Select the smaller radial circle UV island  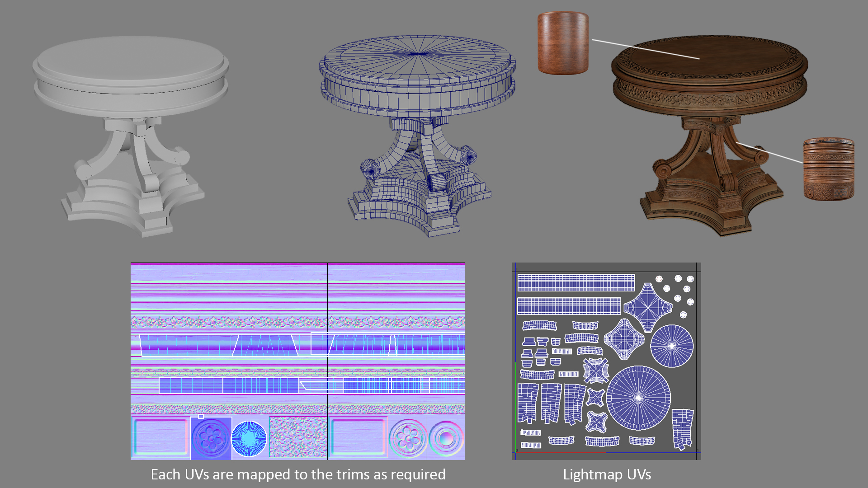[672, 346]
